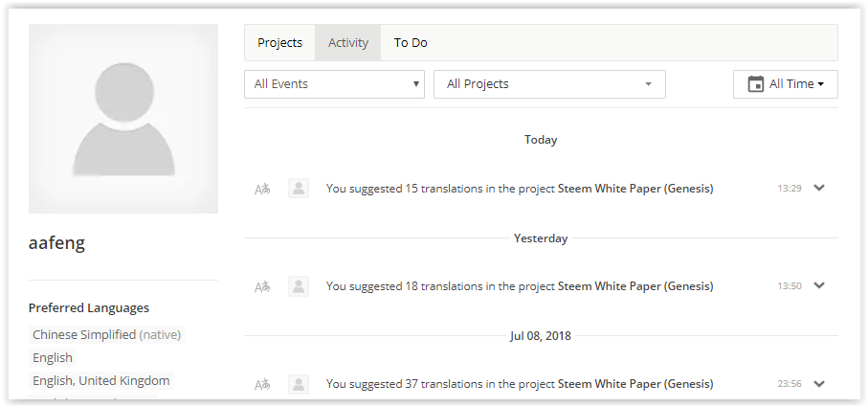The width and height of the screenshot is (868, 407).
Task: Click user avatar in yesterday's 13:50 activity
Action: [299, 286]
